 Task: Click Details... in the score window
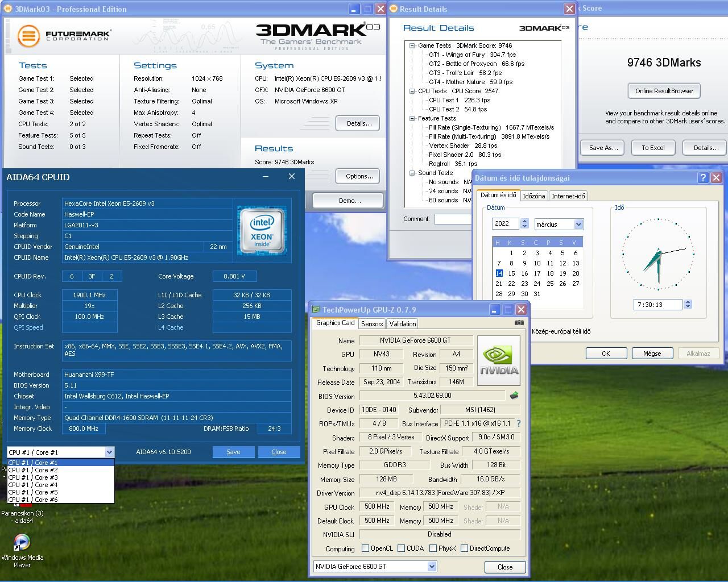(705, 148)
